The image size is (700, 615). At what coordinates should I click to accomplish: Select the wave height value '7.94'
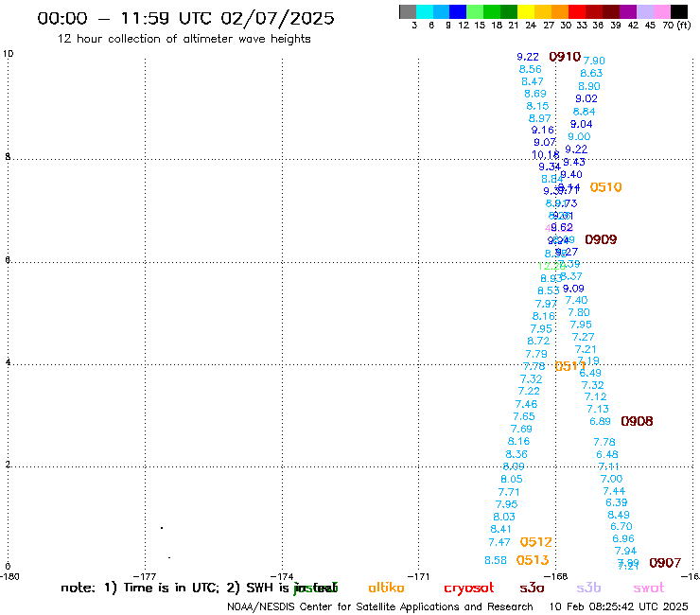pos(625,551)
